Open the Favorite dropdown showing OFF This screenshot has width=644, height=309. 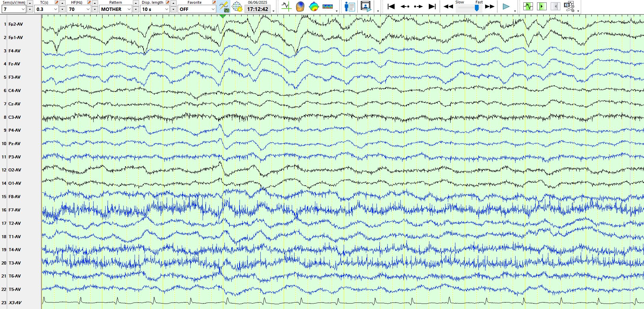point(196,9)
